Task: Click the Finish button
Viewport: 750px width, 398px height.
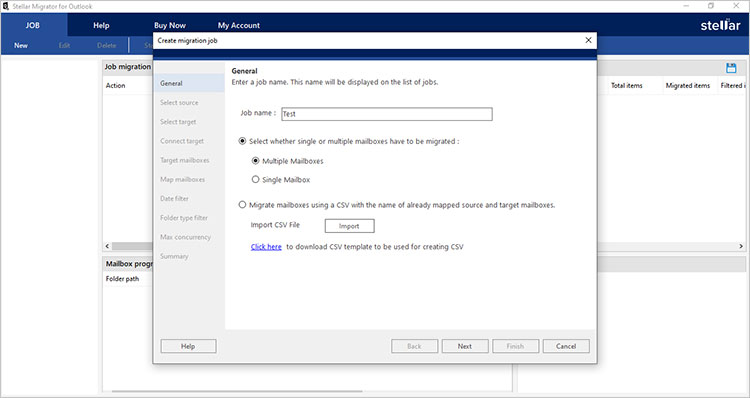Action: click(x=516, y=346)
